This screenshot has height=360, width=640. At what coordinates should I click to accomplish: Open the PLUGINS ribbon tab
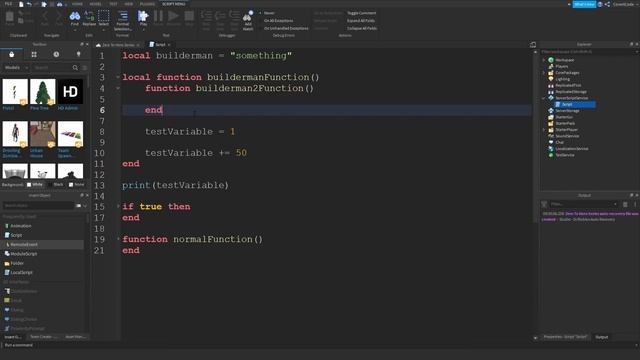pos(147,4)
